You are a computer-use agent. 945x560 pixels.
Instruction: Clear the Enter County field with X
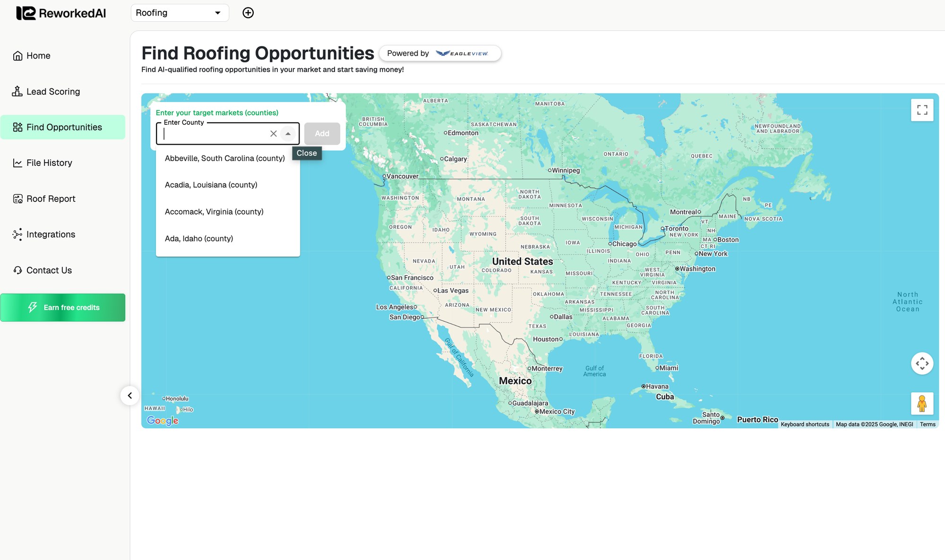[x=273, y=134]
